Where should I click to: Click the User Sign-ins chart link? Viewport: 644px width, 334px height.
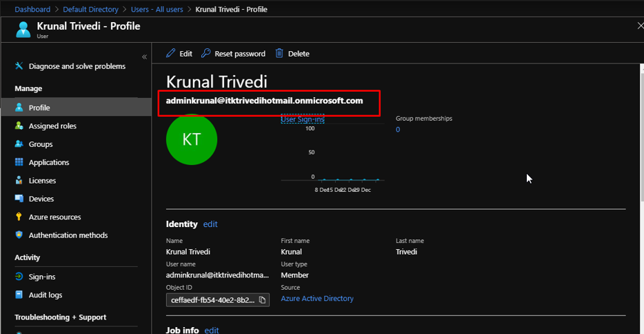point(303,119)
